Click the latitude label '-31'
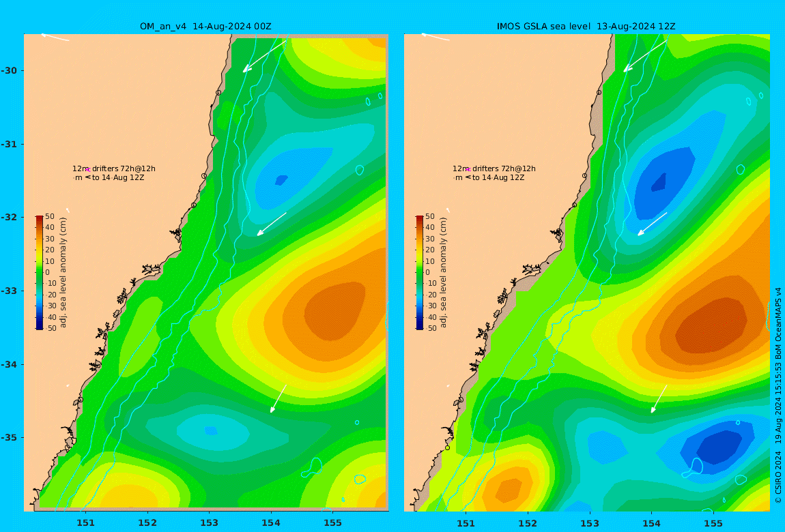 (9, 144)
